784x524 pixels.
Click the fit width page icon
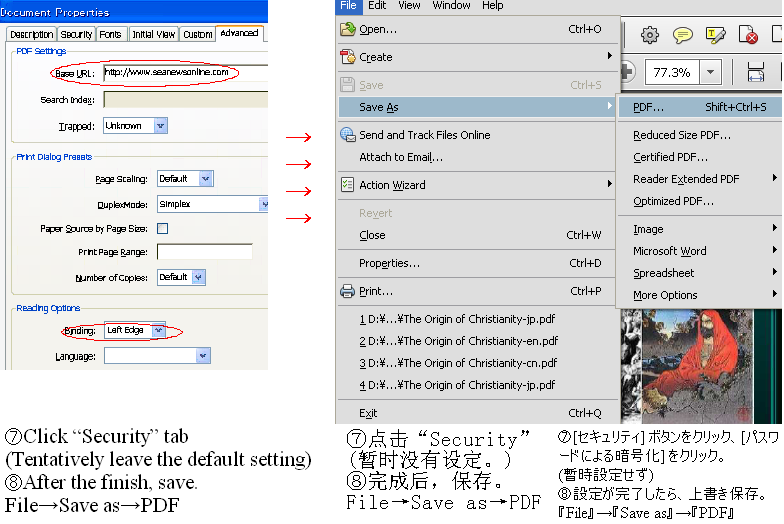[x=756, y=72]
